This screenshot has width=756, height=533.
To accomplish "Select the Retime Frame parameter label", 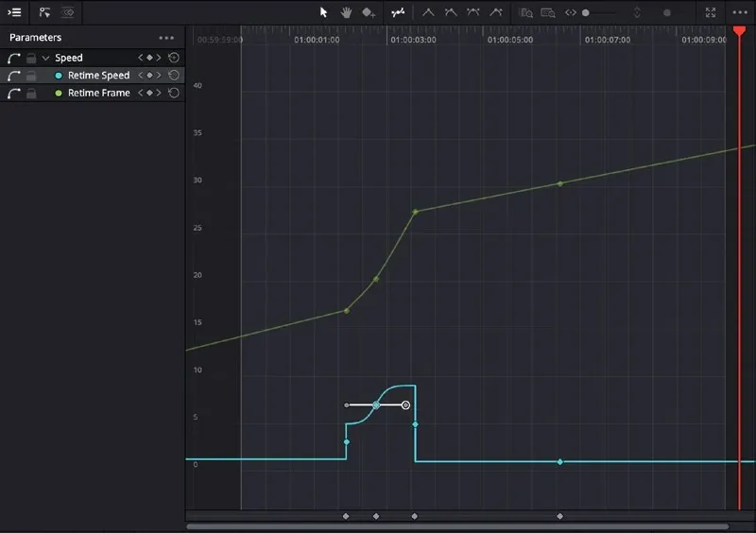I will tap(99, 93).
